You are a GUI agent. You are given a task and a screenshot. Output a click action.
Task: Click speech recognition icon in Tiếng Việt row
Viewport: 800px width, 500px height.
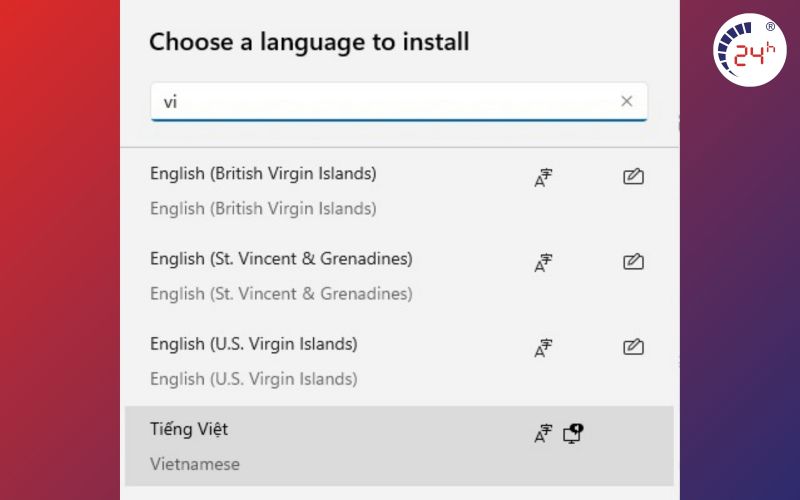coord(573,433)
